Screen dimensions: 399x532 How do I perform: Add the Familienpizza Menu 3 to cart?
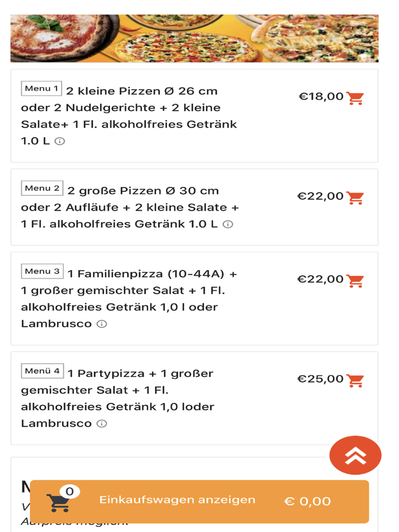point(355,280)
